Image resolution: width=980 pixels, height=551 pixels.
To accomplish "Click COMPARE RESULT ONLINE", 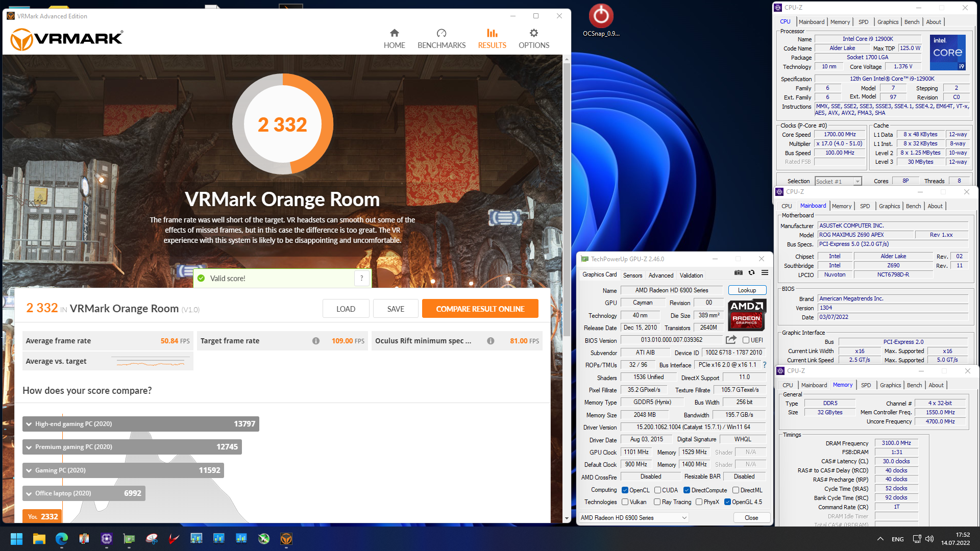I will [480, 309].
